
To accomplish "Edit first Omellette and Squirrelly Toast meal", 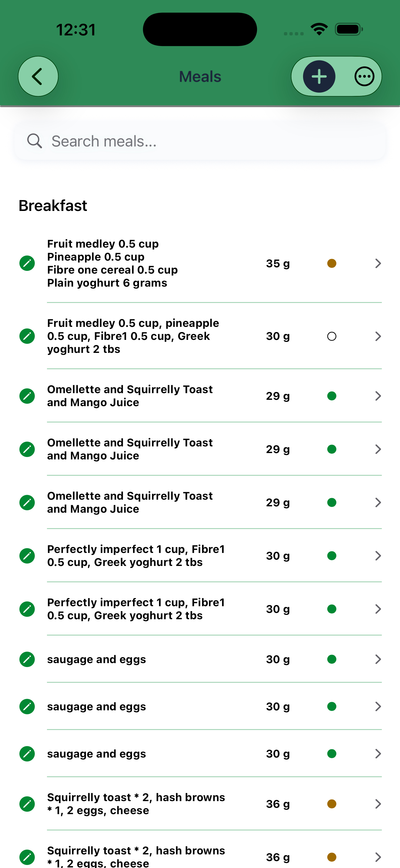I will 27,396.
